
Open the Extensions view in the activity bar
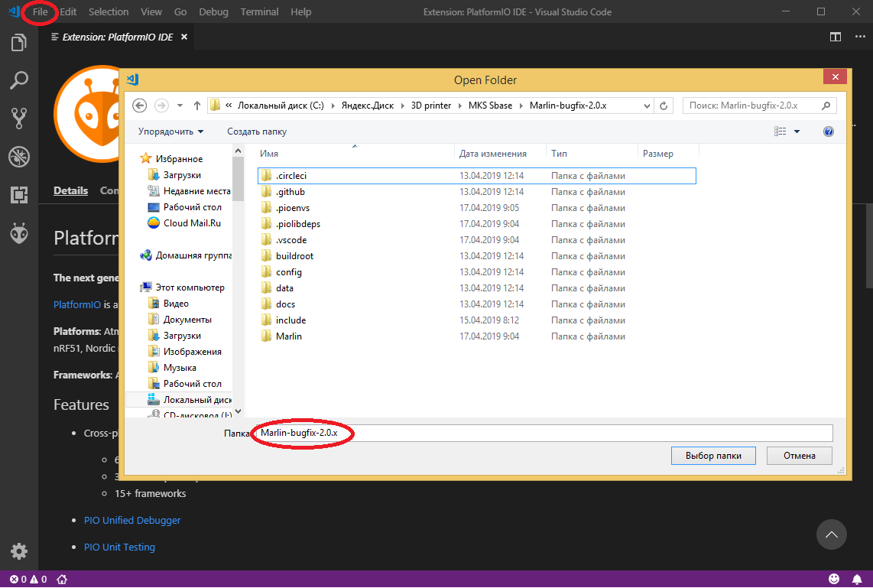click(19, 195)
